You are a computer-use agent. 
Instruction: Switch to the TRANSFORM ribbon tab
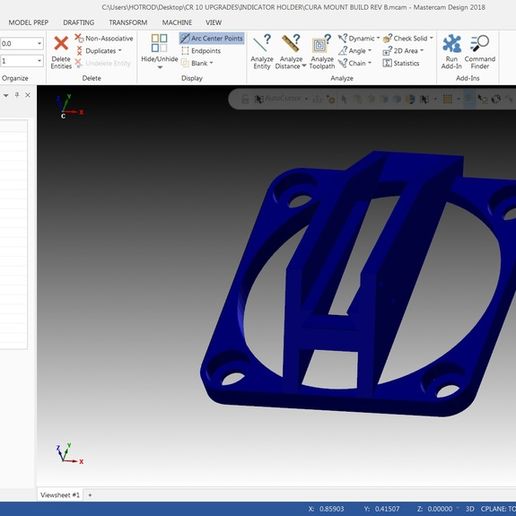coord(128,22)
